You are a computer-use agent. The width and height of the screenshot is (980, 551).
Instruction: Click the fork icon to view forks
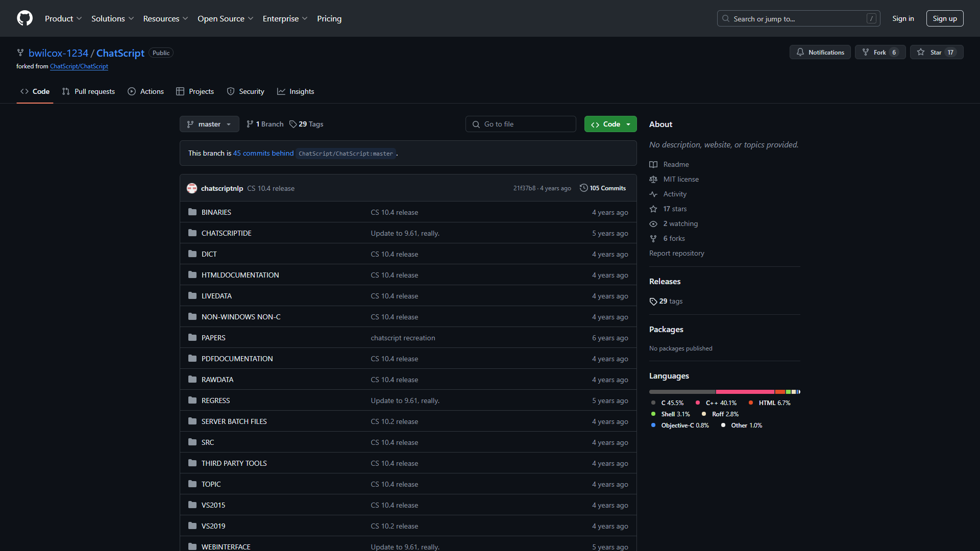(867, 52)
